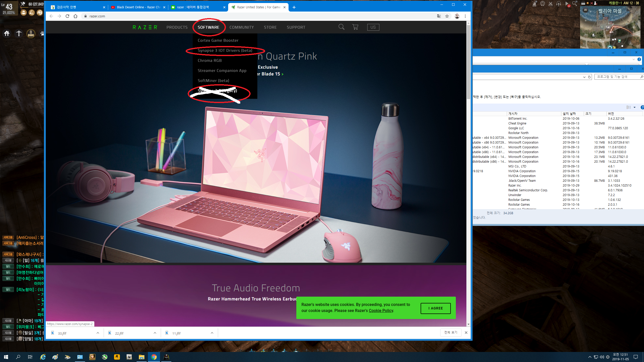
Task: Expand options for 33.jfif download
Action: coord(98,333)
